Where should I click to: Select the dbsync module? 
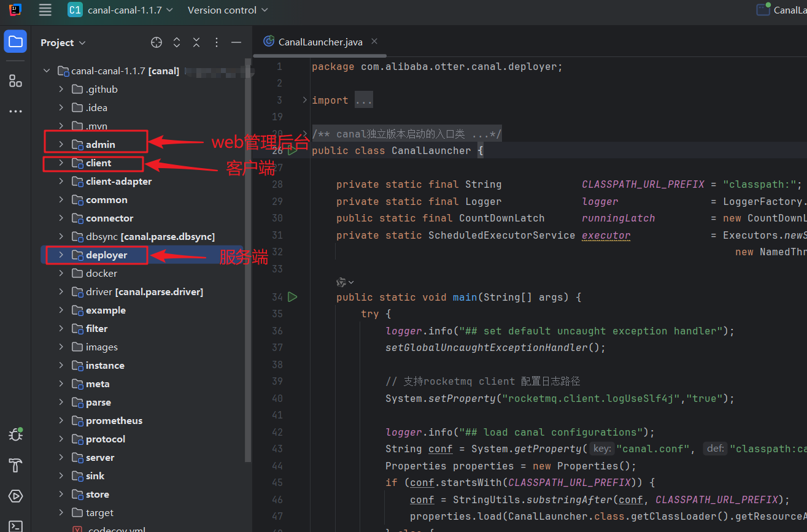[150, 236]
